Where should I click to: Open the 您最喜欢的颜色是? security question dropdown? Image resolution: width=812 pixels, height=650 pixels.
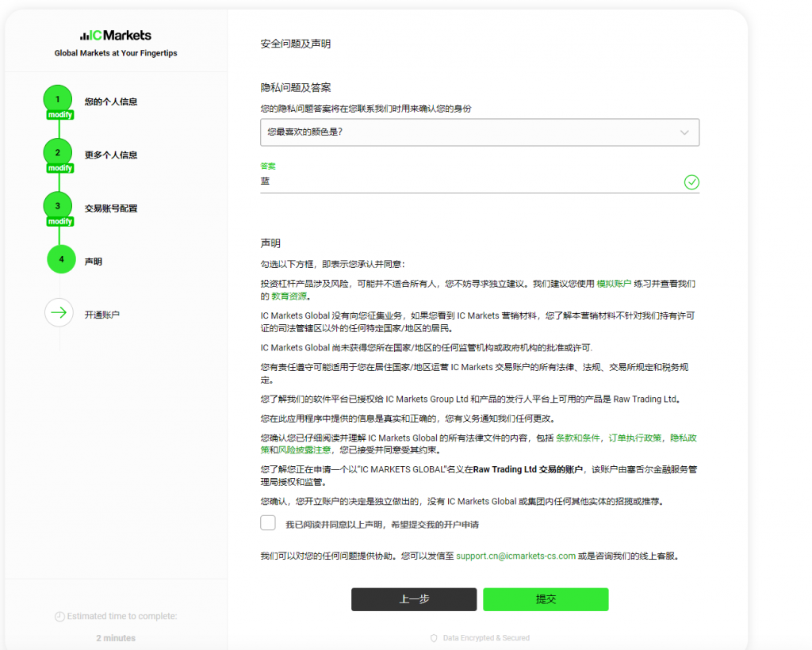pyautogui.click(x=480, y=132)
